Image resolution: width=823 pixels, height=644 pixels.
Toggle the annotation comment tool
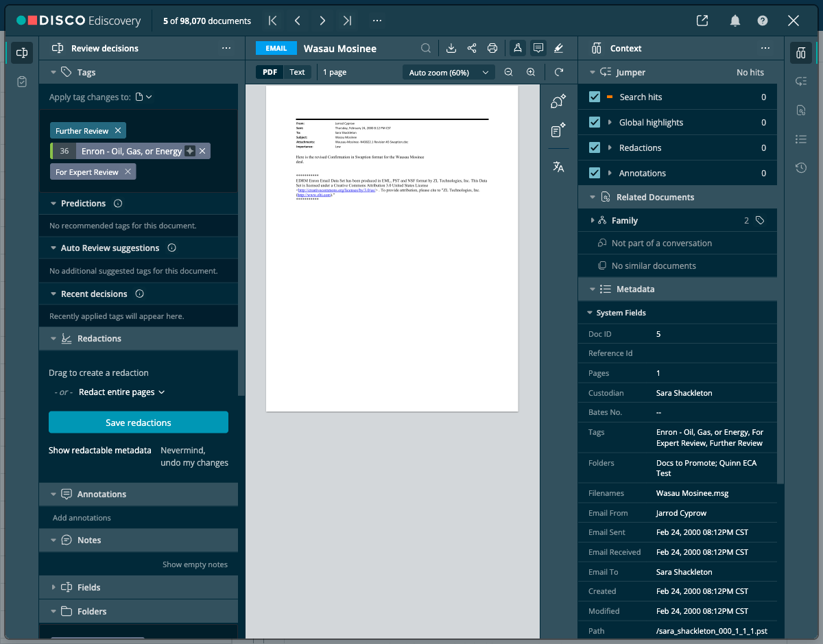pos(538,48)
